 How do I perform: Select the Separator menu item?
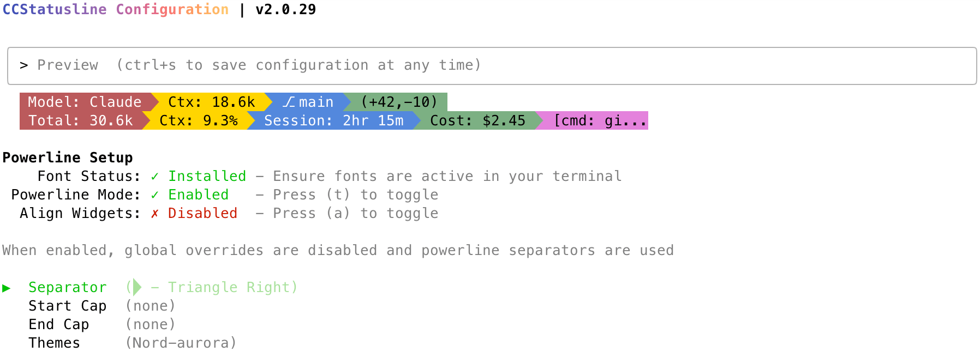pos(68,287)
